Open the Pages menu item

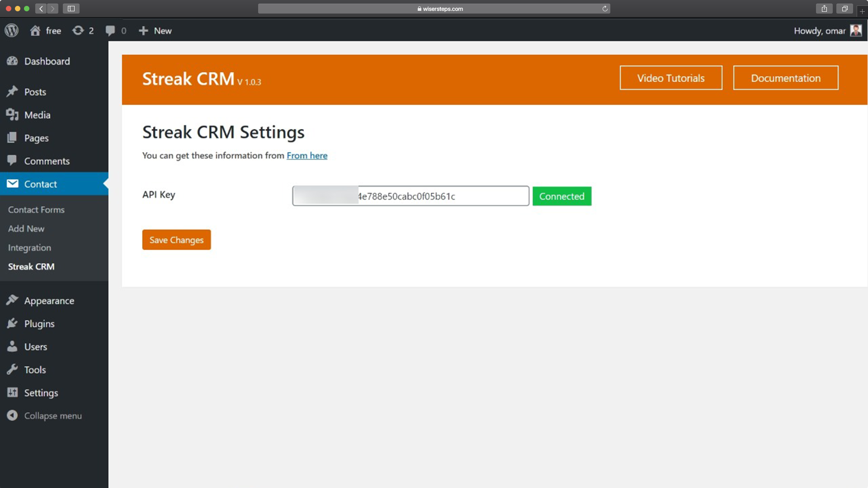[x=54, y=138]
